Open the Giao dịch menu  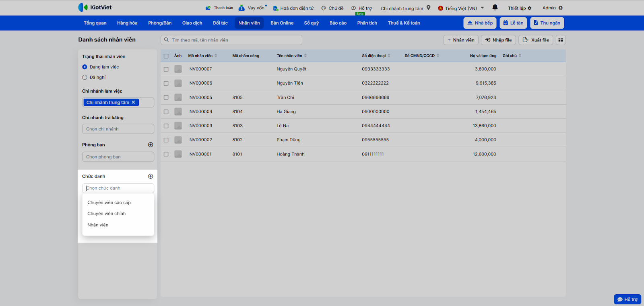tap(192, 23)
